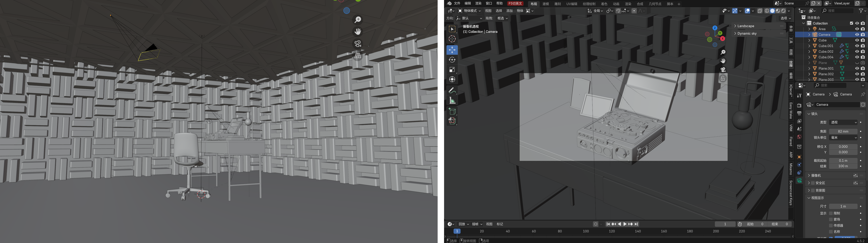
Task: Click lock camera to view icon
Action: [723, 79]
